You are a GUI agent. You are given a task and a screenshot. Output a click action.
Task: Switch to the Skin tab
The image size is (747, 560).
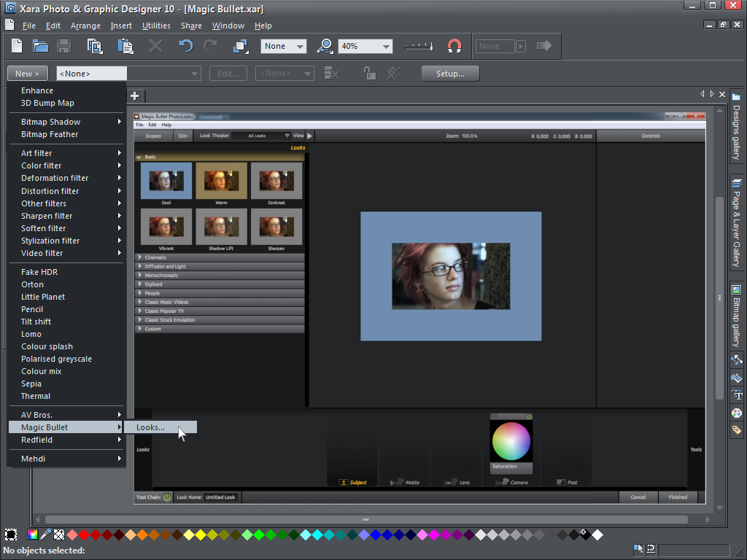182,136
